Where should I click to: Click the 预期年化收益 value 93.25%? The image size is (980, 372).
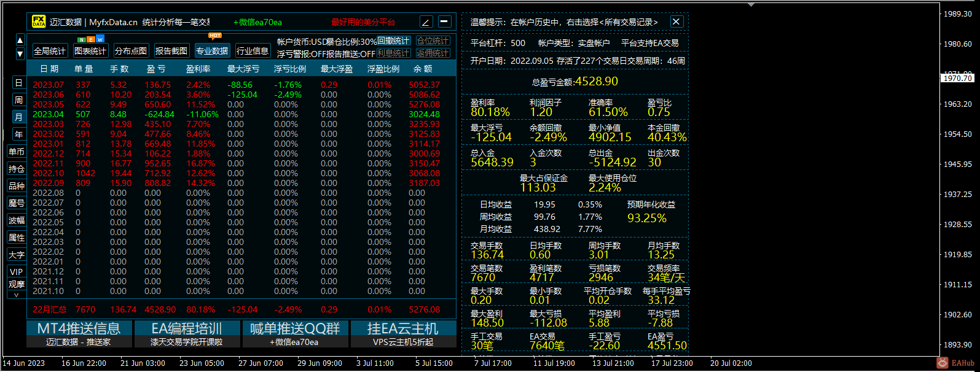(647, 218)
